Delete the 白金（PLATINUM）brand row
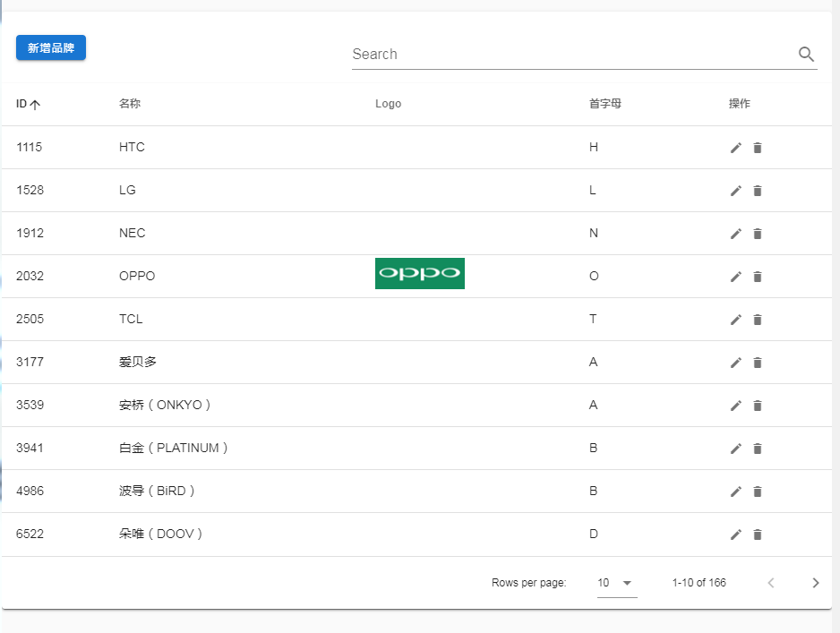This screenshot has width=840, height=633. (x=758, y=449)
